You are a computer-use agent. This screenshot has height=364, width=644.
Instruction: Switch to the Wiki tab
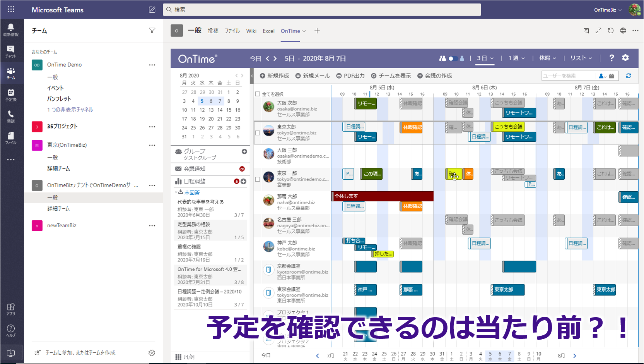251,31
